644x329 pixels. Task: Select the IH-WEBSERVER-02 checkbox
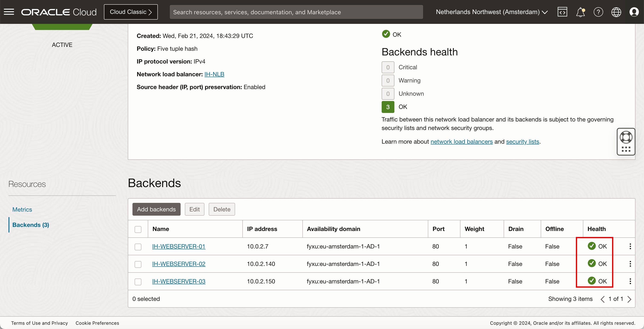pos(138,264)
